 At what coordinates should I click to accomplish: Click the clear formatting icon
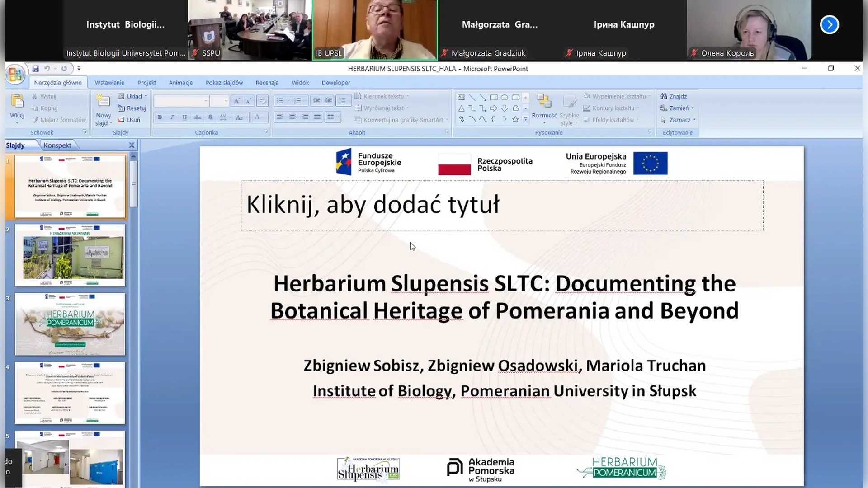pyautogui.click(x=262, y=101)
